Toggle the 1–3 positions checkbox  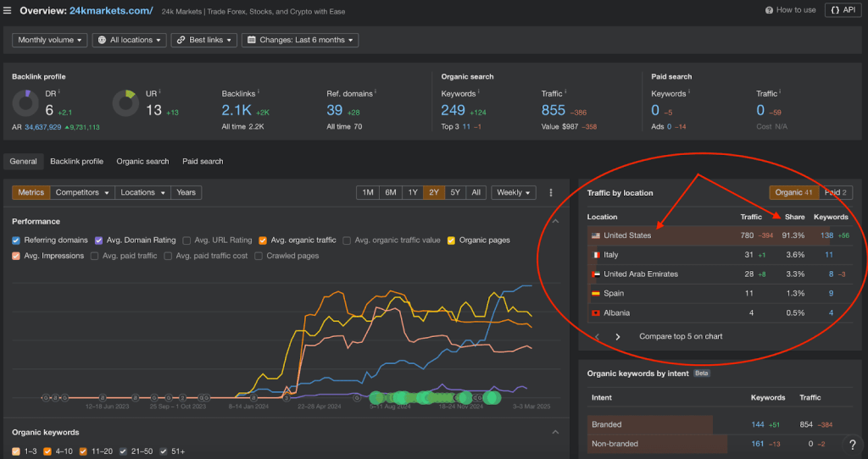click(x=16, y=451)
